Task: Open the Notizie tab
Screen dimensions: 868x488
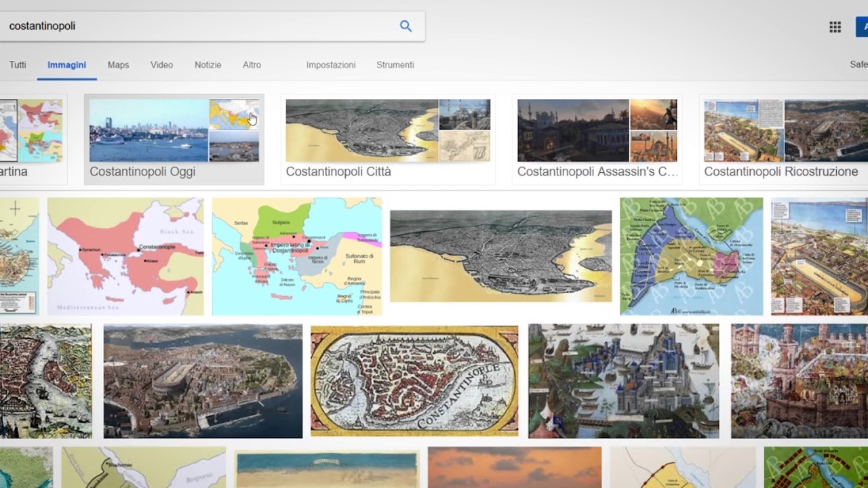Action: [208, 65]
